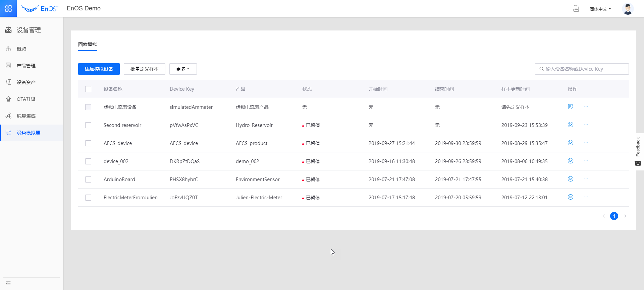This screenshot has height=290, width=644.
Task: Click define sample icon for 虚拟电流表设备
Action: [x=570, y=107]
